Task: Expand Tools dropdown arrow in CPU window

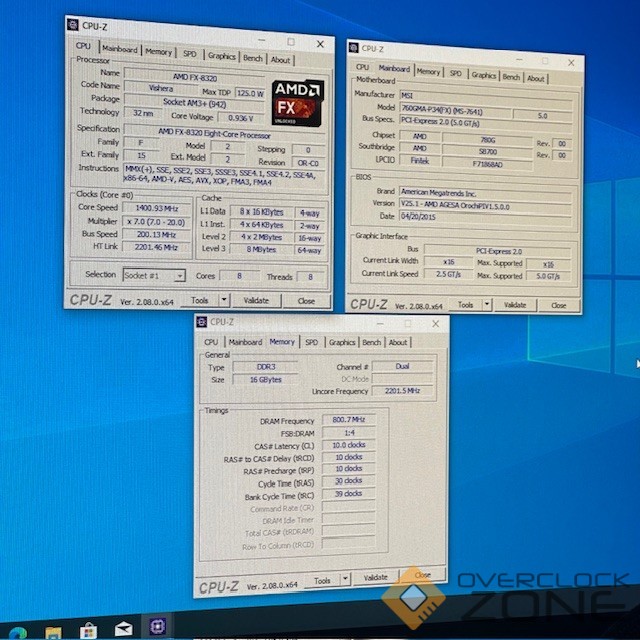Action: pyautogui.click(x=224, y=300)
